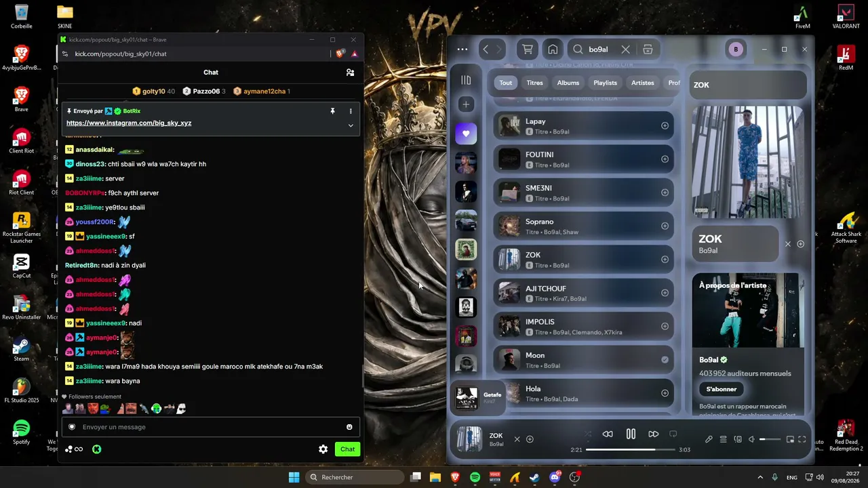Send the message with the green Chat button
Image resolution: width=868 pixels, height=488 pixels.
point(348,449)
